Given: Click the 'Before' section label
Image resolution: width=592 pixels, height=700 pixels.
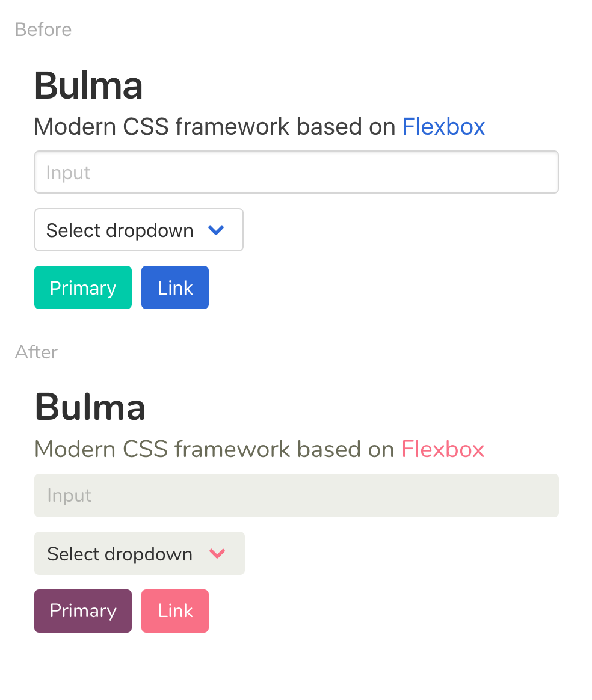Looking at the screenshot, I should pos(43,29).
